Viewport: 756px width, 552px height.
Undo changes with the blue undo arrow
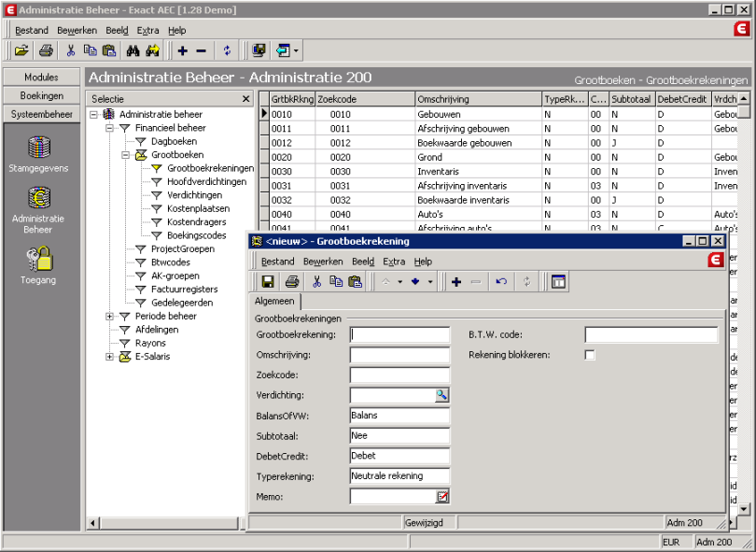pyautogui.click(x=501, y=282)
